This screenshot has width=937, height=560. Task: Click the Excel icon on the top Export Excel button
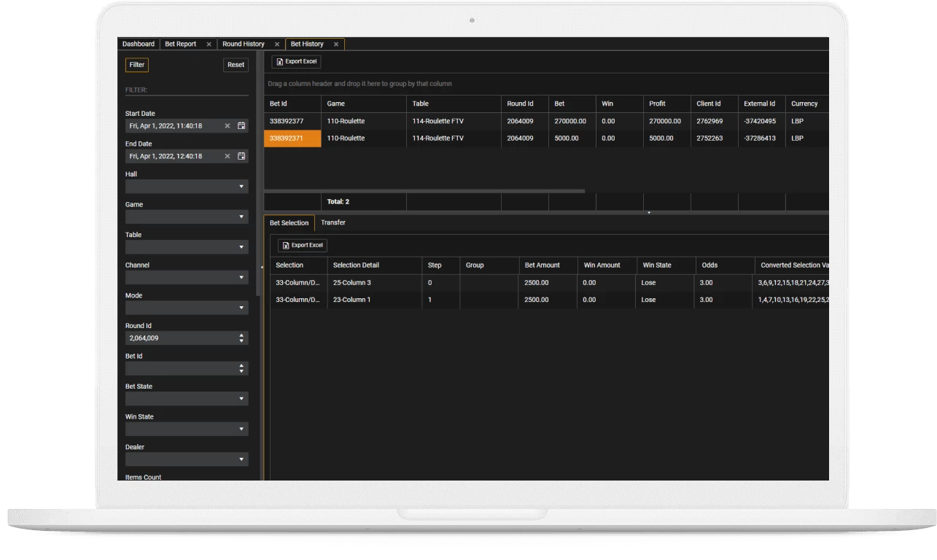[x=281, y=61]
